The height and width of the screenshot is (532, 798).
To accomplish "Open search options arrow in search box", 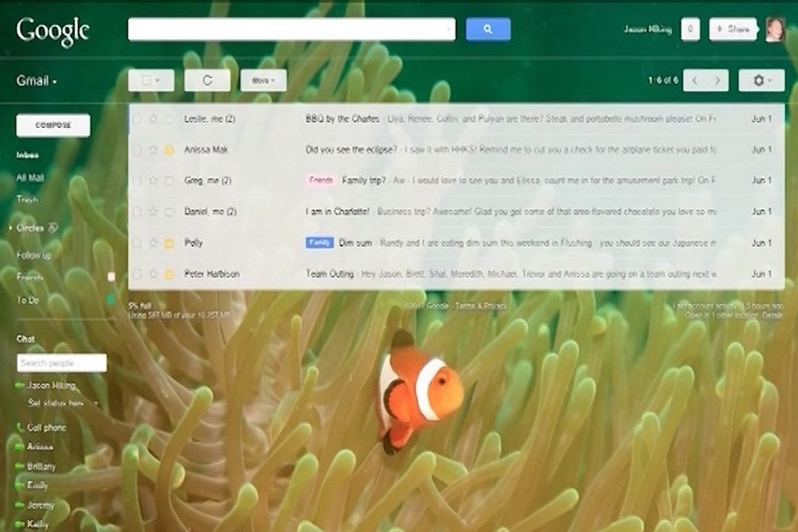I will [x=448, y=30].
